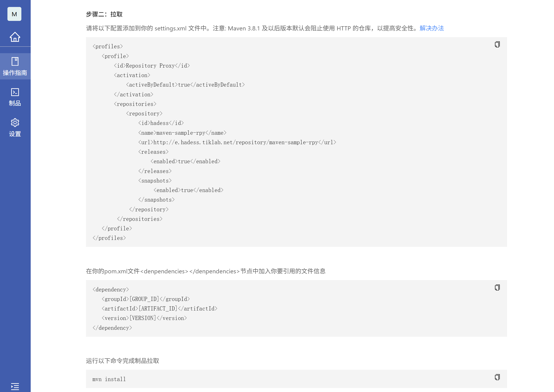Click the 步骤二：拉取 heading

(104, 14)
